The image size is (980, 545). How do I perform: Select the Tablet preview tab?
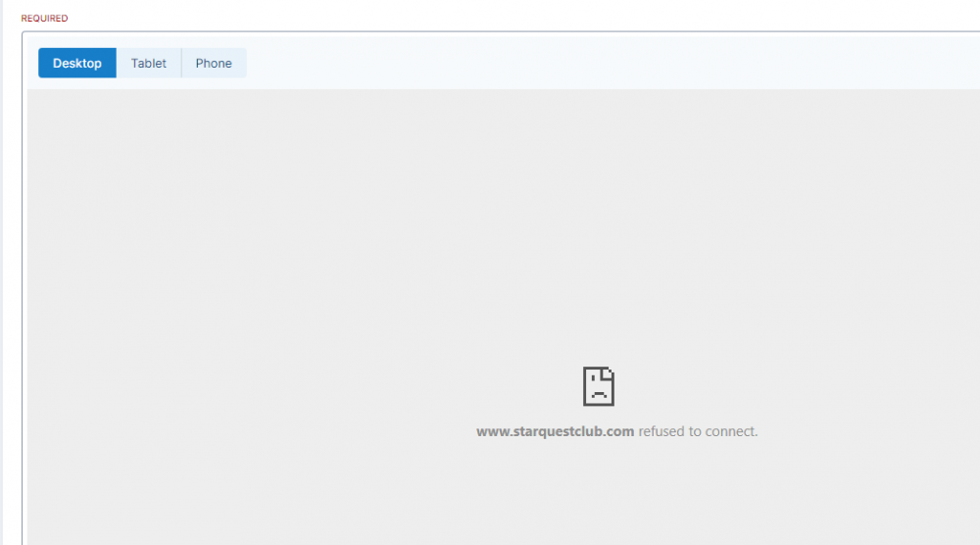pyautogui.click(x=149, y=63)
